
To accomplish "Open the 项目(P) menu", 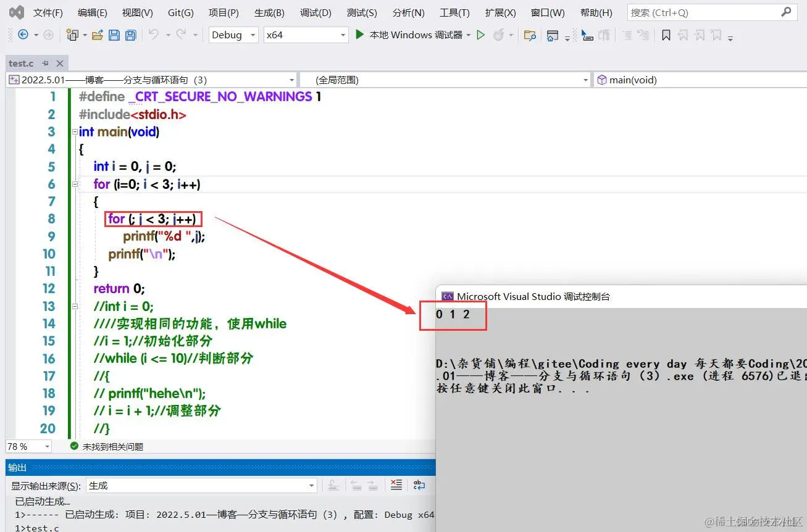I will tap(224, 12).
